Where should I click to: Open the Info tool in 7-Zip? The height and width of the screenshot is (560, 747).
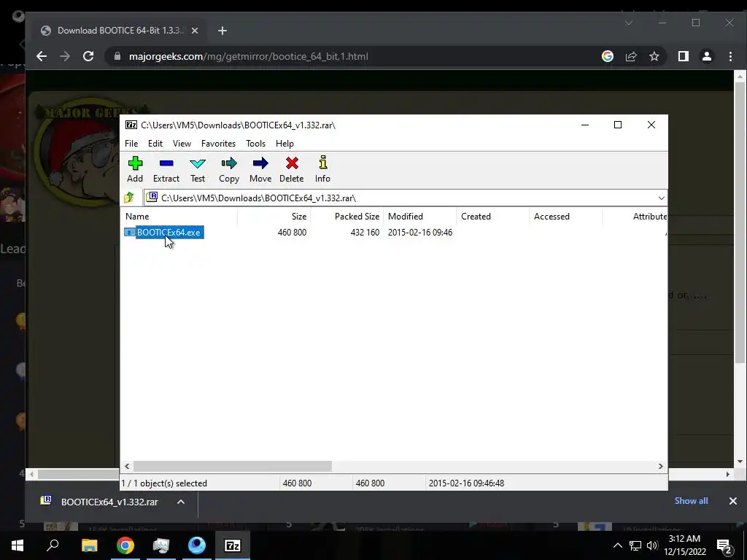(322, 169)
